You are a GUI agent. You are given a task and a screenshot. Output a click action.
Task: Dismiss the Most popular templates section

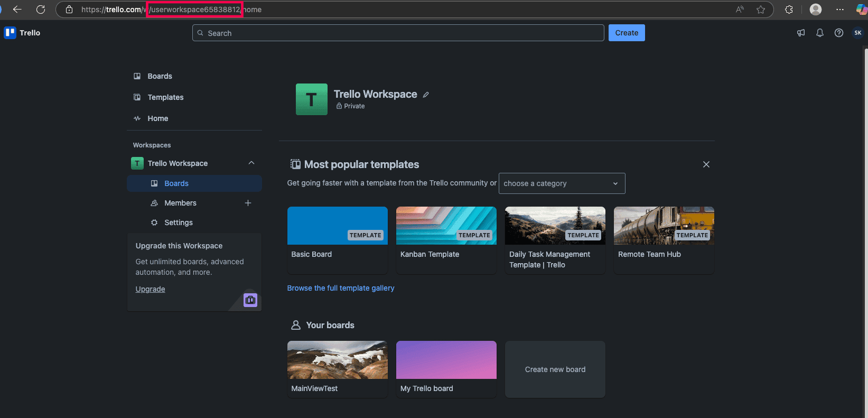[x=706, y=164]
